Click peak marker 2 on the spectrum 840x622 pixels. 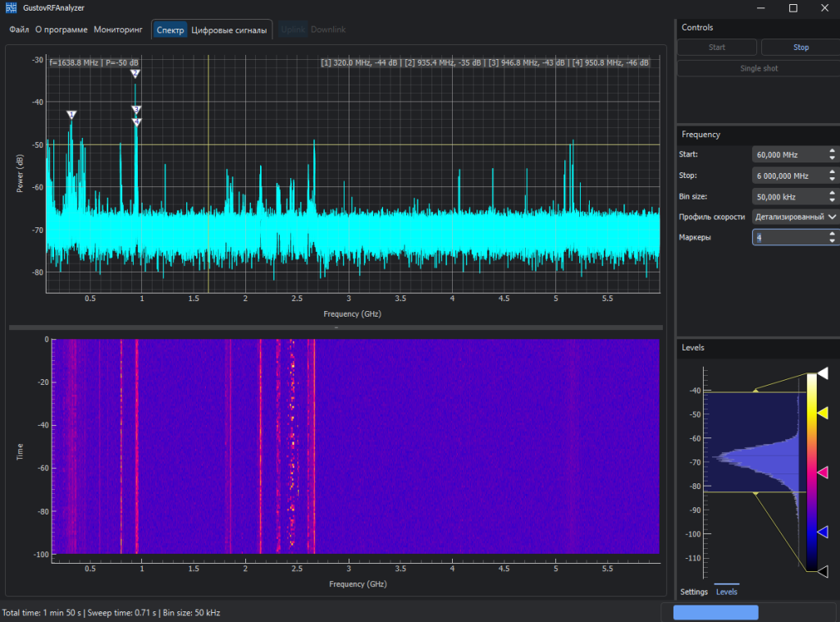[x=135, y=73]
